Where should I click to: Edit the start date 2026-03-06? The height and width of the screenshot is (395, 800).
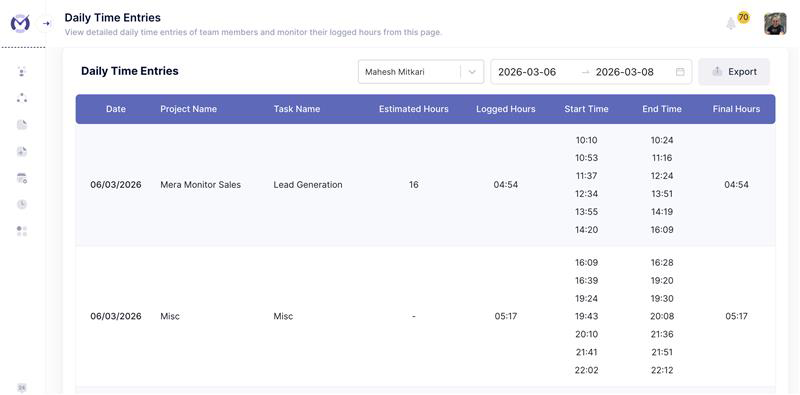point(527,72)
